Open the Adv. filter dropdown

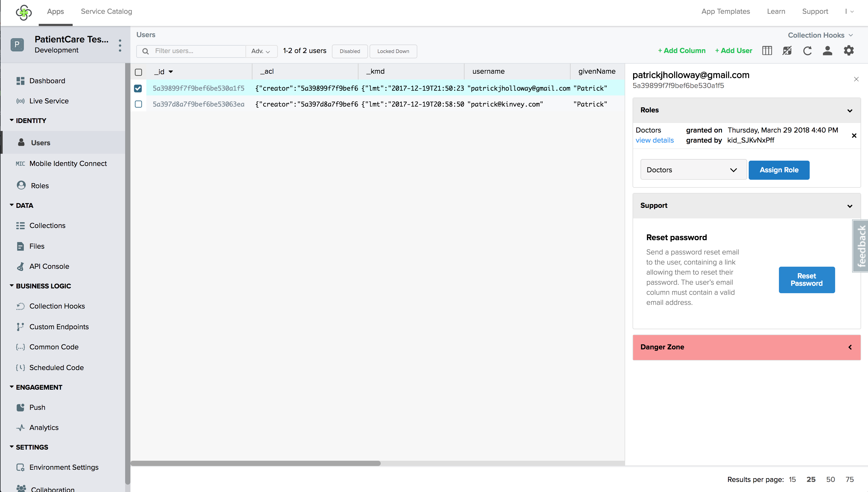tap(261, 51)
